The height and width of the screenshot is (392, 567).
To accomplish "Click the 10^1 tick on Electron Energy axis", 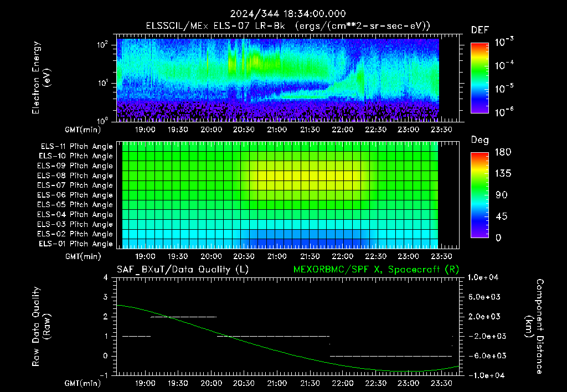I will [x=102, y=82].
